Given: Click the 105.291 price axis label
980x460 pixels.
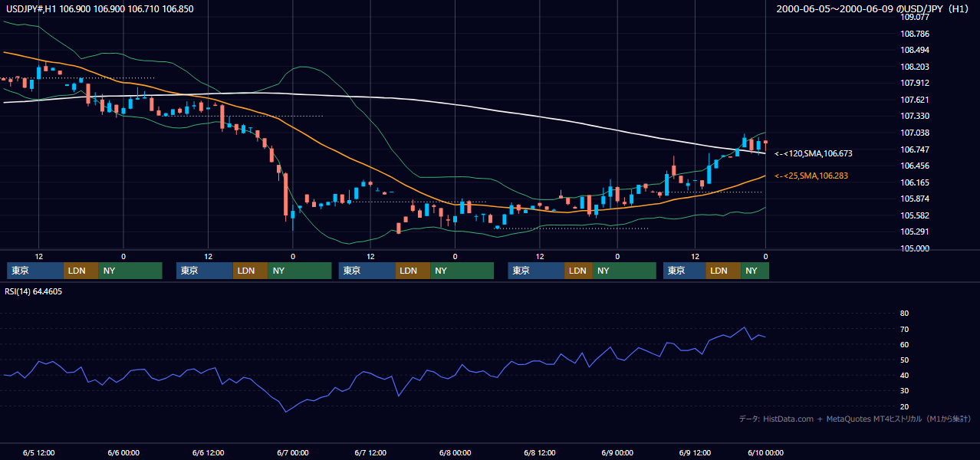Looking at the screenshot, I should (915, 232).
